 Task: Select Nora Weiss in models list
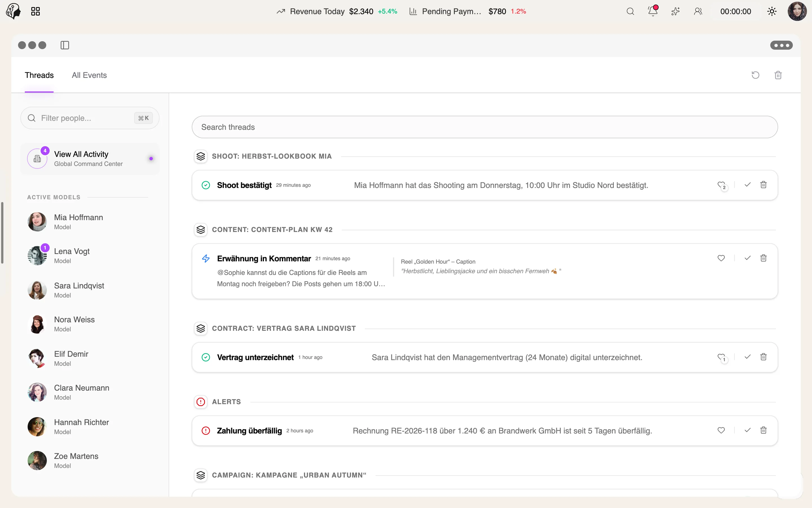90,324
